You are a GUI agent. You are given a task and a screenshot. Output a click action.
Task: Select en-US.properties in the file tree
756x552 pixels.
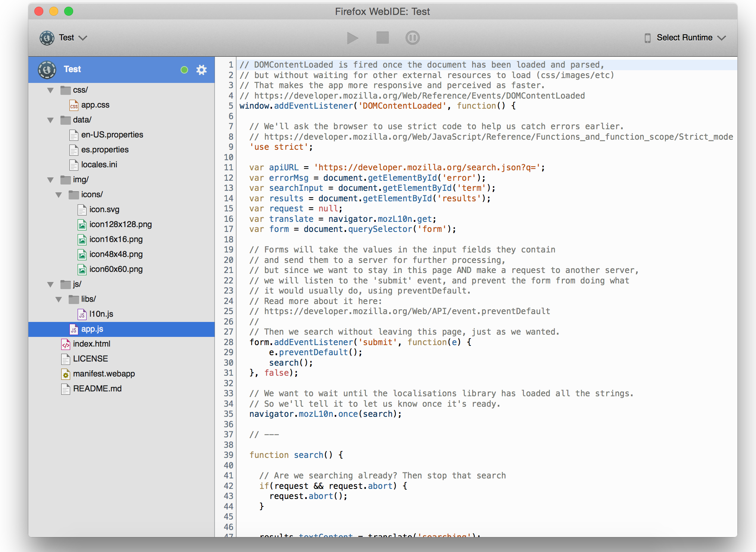(112, 135)
